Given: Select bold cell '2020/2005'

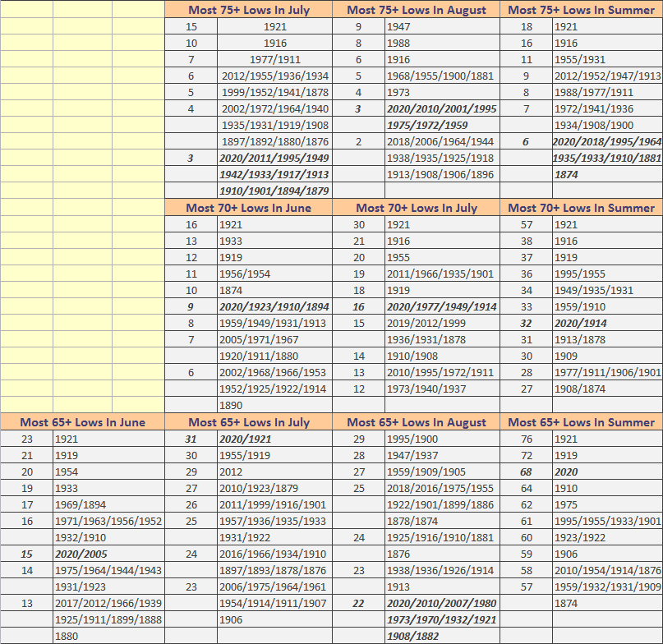Looking at the screenshot, I should point(108,554).
